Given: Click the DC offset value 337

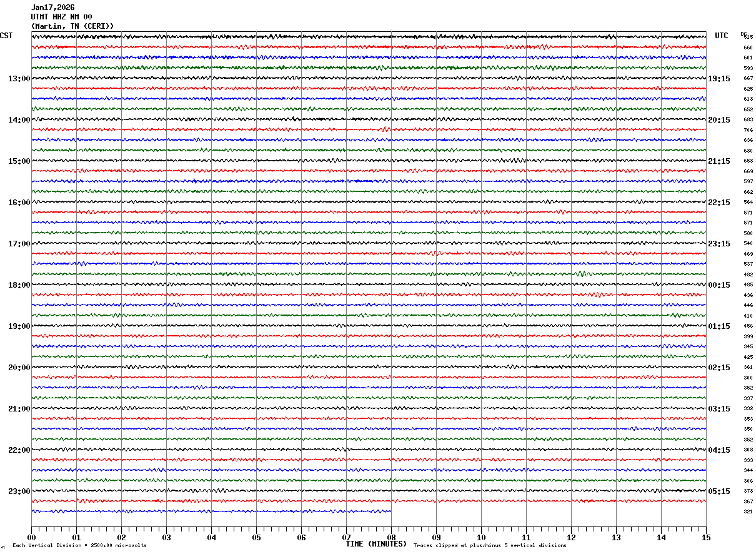Looking at the screenshot, I should (748, 398).
